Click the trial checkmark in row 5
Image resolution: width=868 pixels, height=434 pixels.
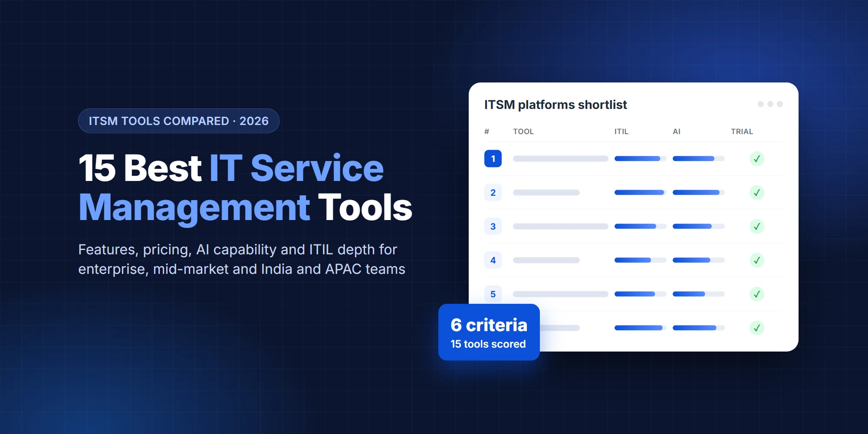click(757, 294)
